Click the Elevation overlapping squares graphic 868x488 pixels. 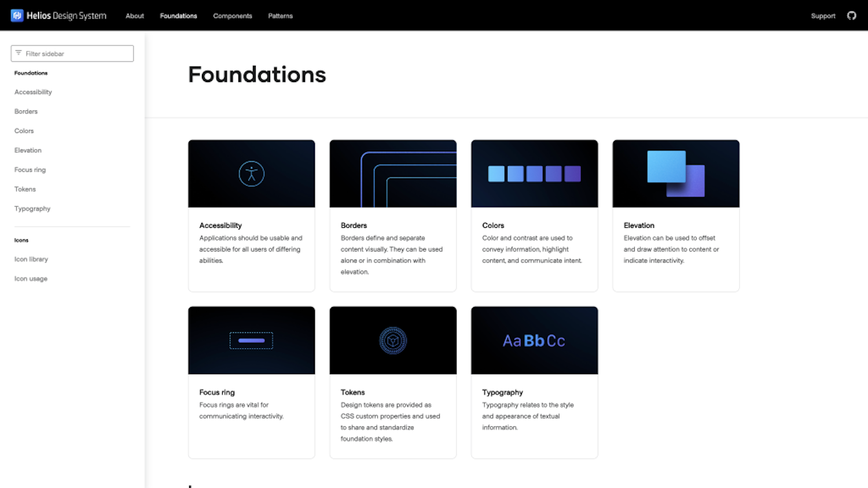click(x=676, y=173)
